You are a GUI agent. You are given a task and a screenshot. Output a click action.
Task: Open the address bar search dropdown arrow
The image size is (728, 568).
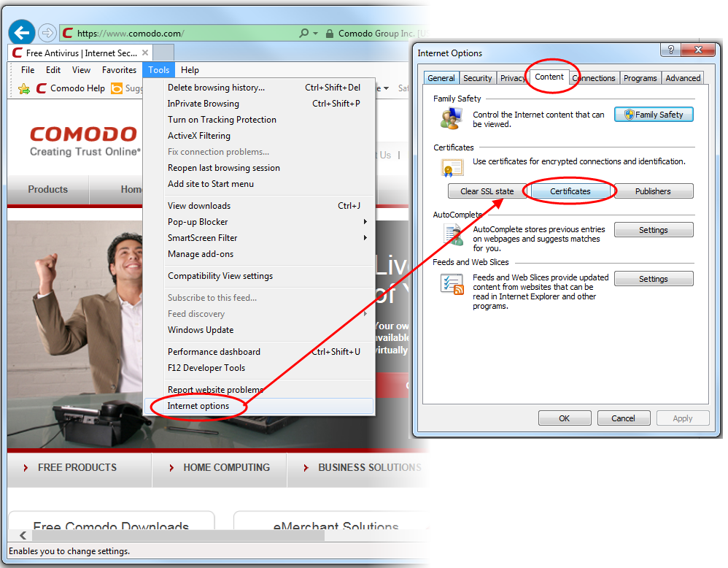316,34
